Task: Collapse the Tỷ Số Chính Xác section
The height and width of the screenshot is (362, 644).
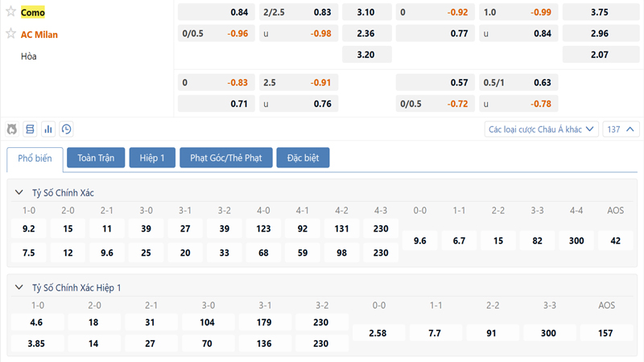Action: point(19,193)
